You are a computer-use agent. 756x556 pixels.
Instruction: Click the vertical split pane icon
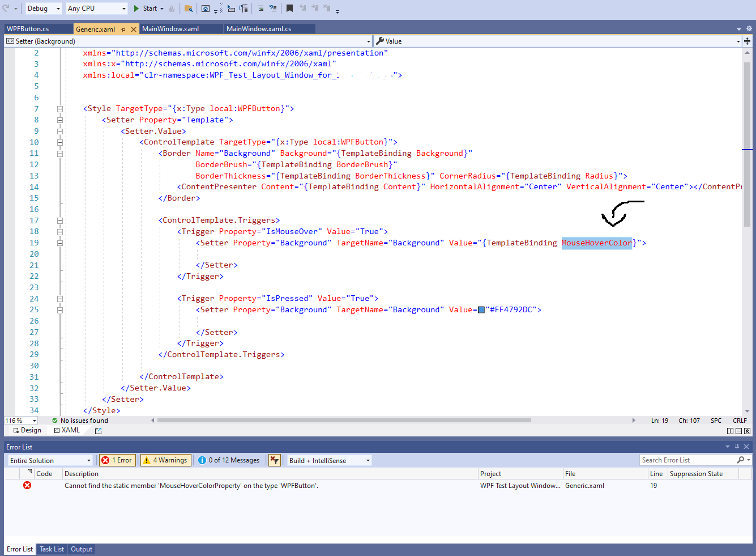pos(730,431)
